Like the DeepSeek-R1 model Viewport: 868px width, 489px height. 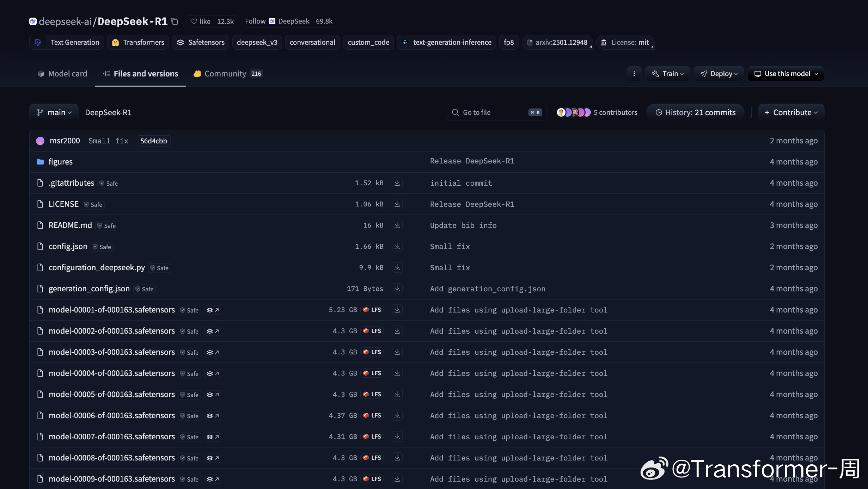pyautogui.click(x=200, y=21)
